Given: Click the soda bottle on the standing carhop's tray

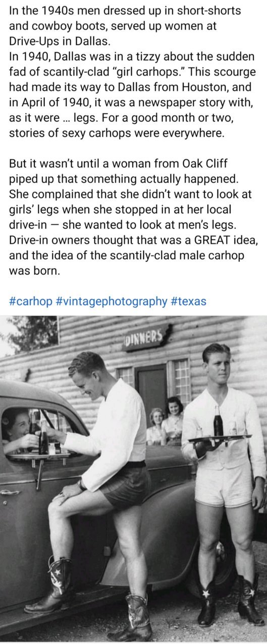Looking at the screenshot, I should click(218, 422).
